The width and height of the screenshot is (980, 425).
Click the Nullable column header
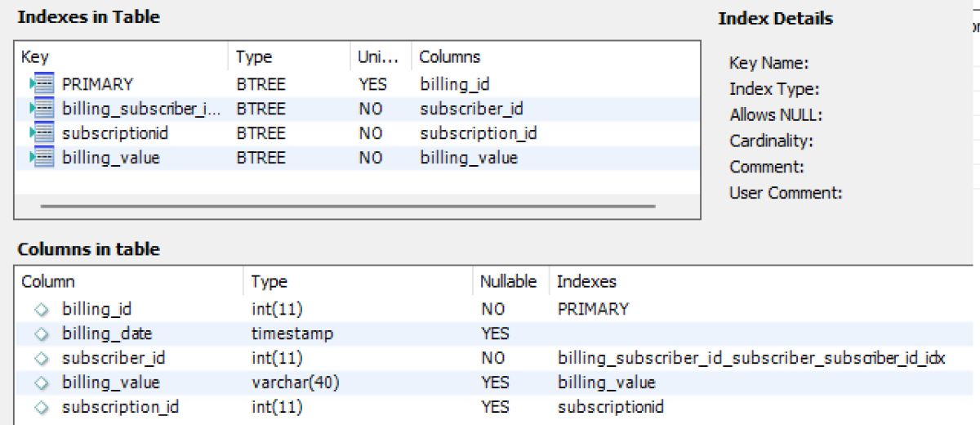point(508,282)
